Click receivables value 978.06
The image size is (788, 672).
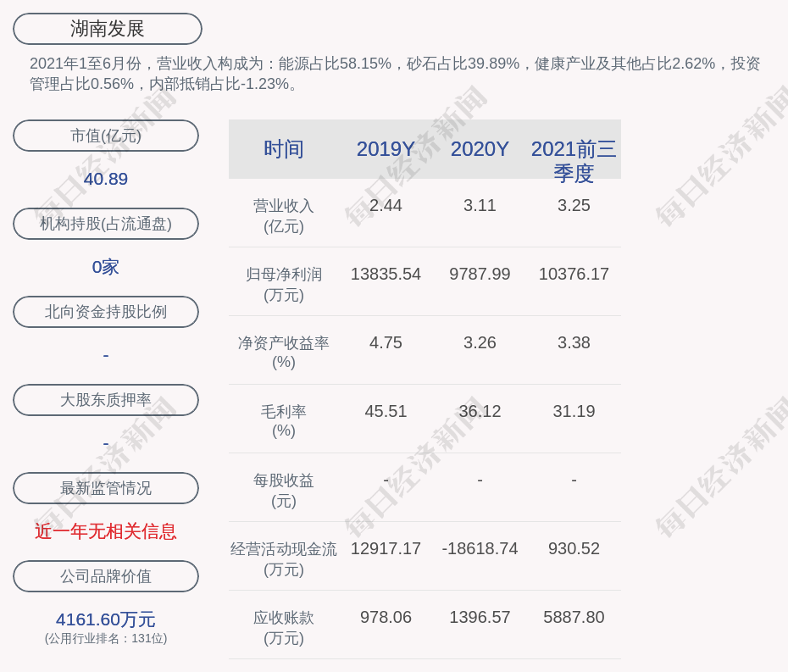[386, 617]
